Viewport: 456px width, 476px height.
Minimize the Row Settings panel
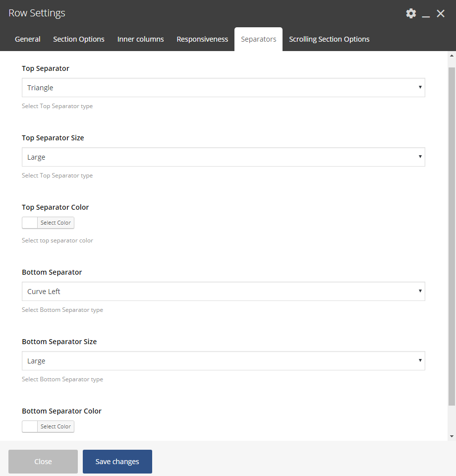pyautogui.click(x=426, y=14)
